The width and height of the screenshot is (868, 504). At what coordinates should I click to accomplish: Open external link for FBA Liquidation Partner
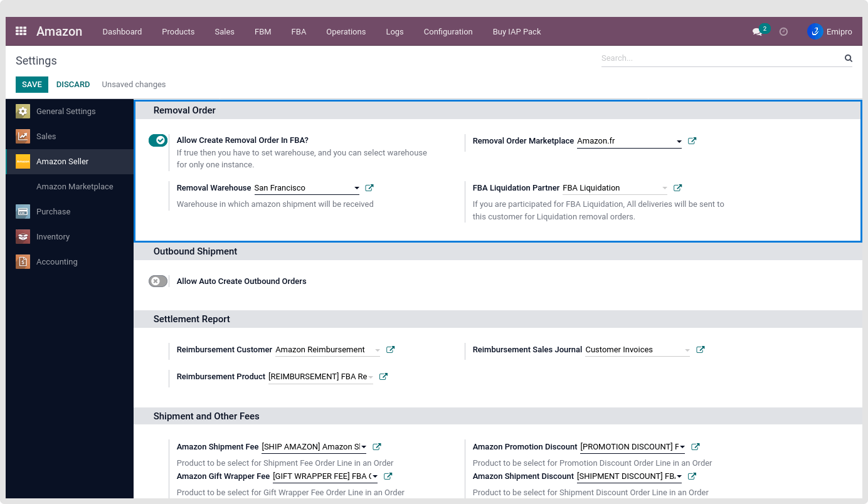[677, 188]
